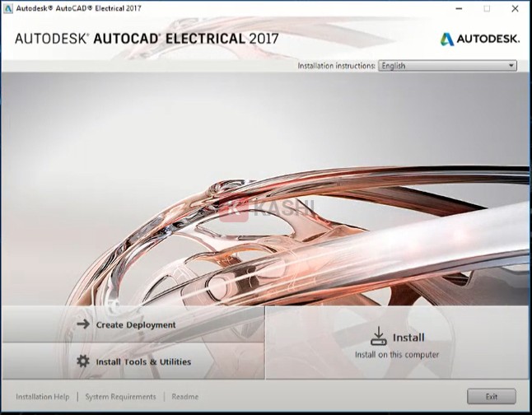Choose the Install Tools & Utilities label
The width and height of the screenshot is (532, 415).
coord(143,361)
